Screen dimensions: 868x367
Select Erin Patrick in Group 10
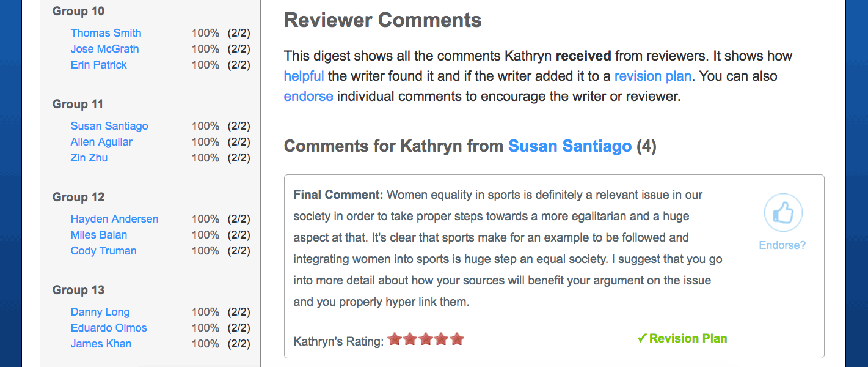point(99,65)
